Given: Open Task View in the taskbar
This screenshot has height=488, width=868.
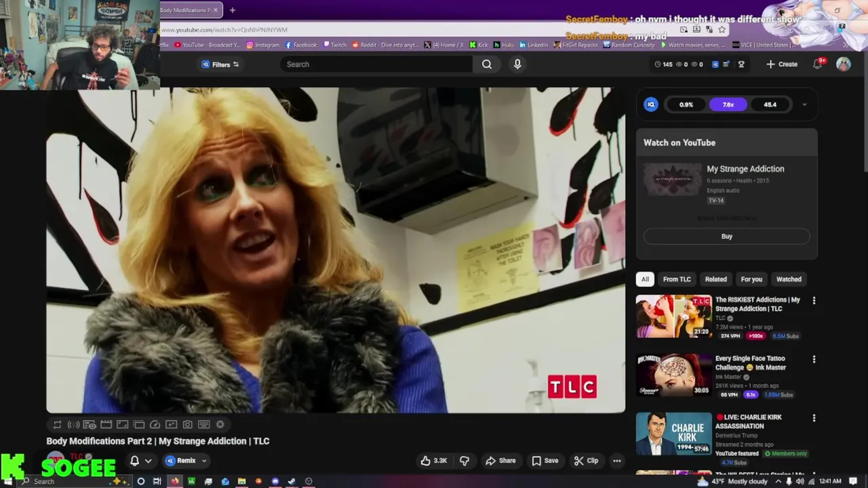Looking at the screenshot, I should 157,481.
